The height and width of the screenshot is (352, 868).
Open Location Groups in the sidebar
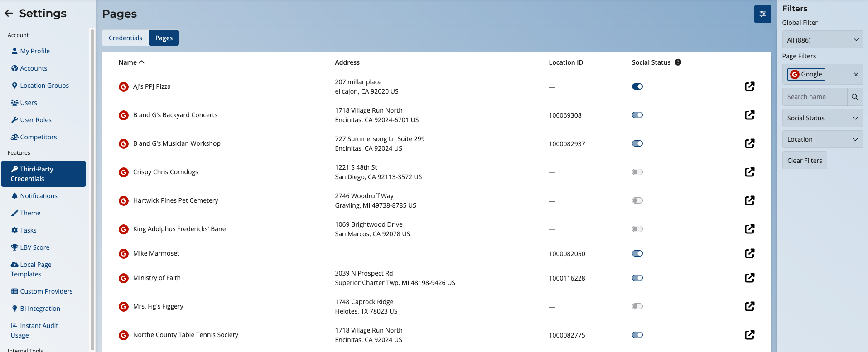coord(44,86)
